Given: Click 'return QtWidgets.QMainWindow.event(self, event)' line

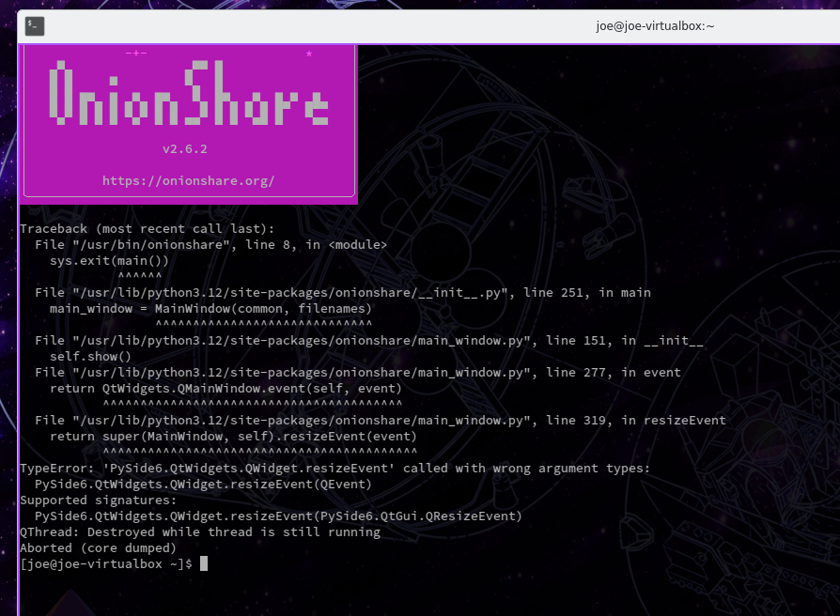Looking at the screenshot, I should [x=226, y=389].
